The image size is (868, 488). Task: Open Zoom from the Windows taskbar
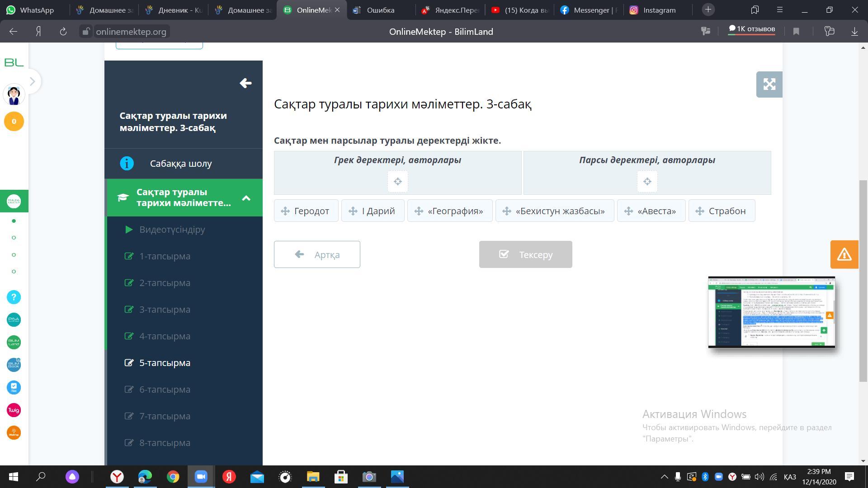[201, 477]
